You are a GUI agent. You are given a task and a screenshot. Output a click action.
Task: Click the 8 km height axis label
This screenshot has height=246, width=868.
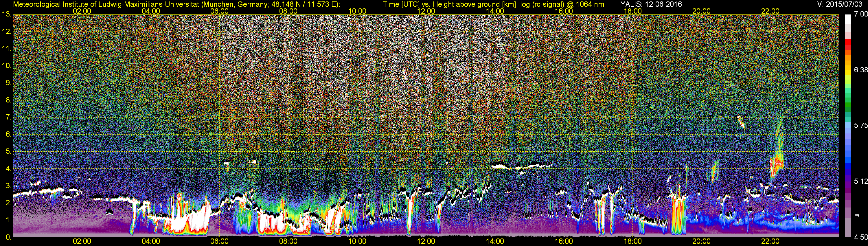point(8,100)
